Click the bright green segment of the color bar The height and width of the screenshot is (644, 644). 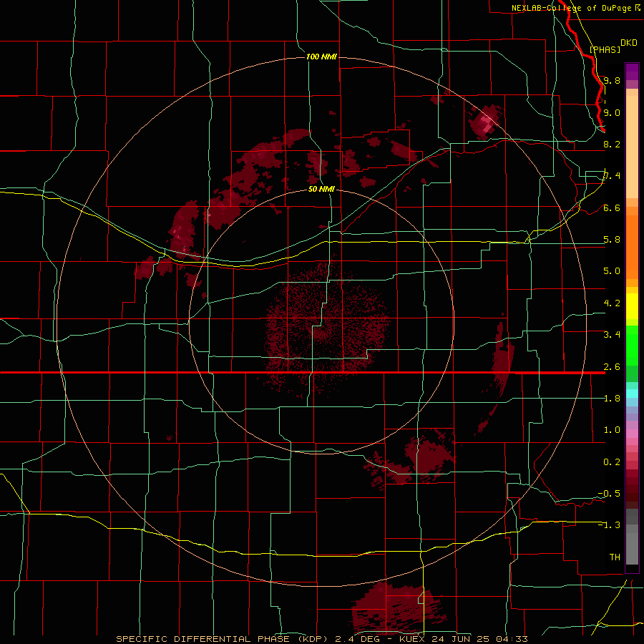[632, 346]
